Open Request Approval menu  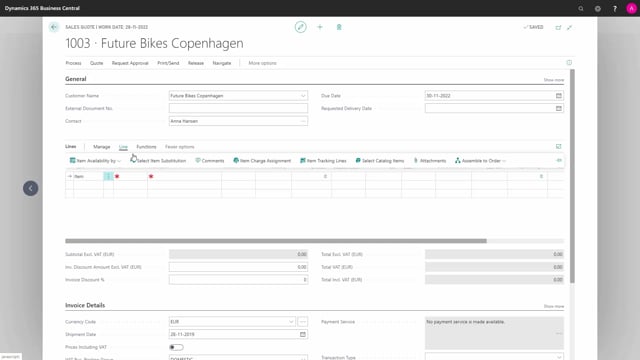(x=130, y=63)
